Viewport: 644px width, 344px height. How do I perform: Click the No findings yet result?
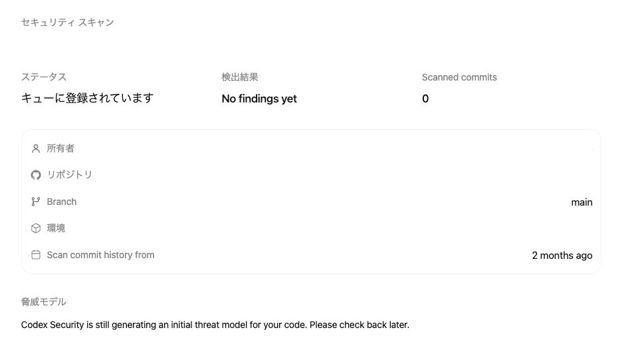(259, 98)
